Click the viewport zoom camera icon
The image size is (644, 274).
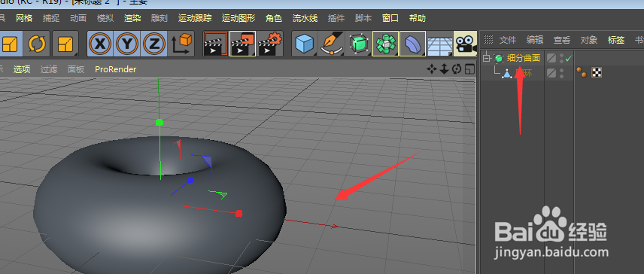[x=444, y=69]
